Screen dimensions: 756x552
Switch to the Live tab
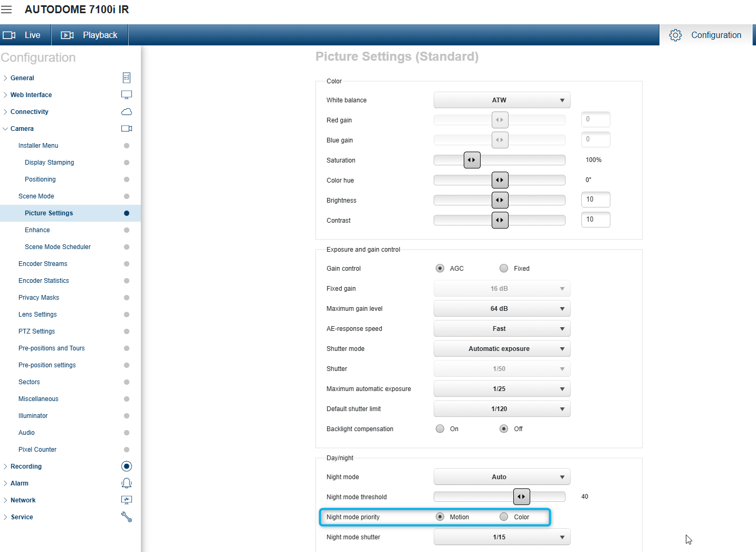tap(25, 35)
